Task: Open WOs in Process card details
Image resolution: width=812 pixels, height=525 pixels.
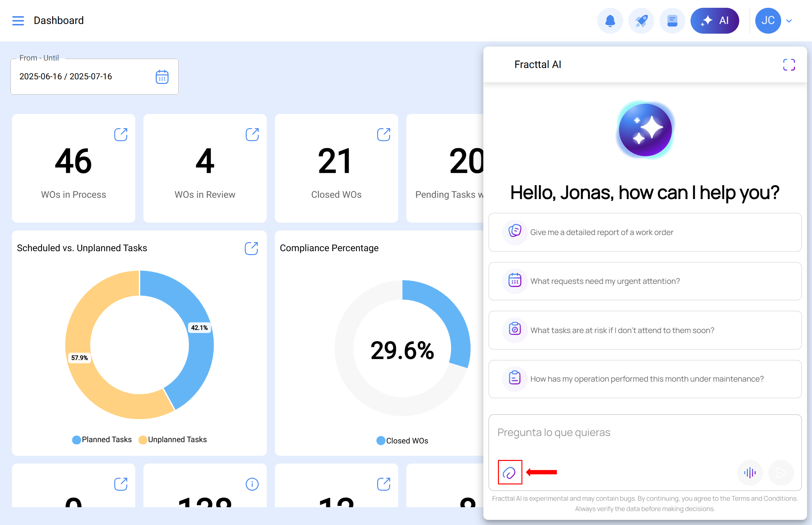Action: [x=121, y=135]
